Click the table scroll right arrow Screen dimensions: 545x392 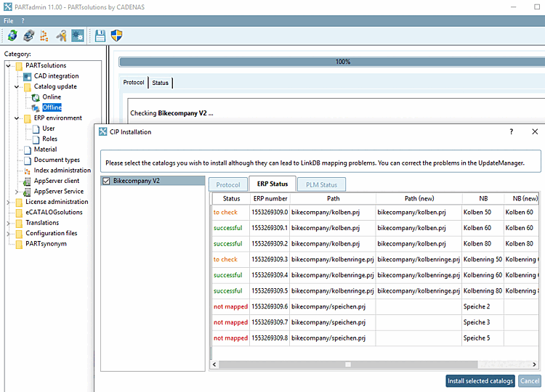pyautogui.click(x=534, y=364)
